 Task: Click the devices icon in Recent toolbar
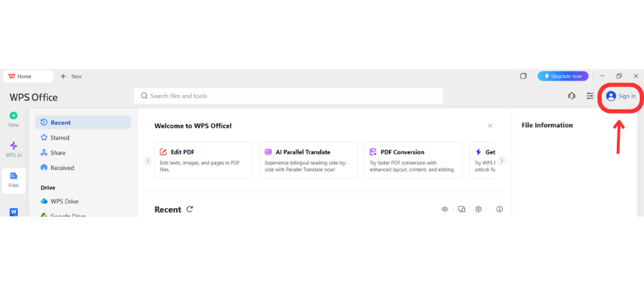click(x=462, y=209)
